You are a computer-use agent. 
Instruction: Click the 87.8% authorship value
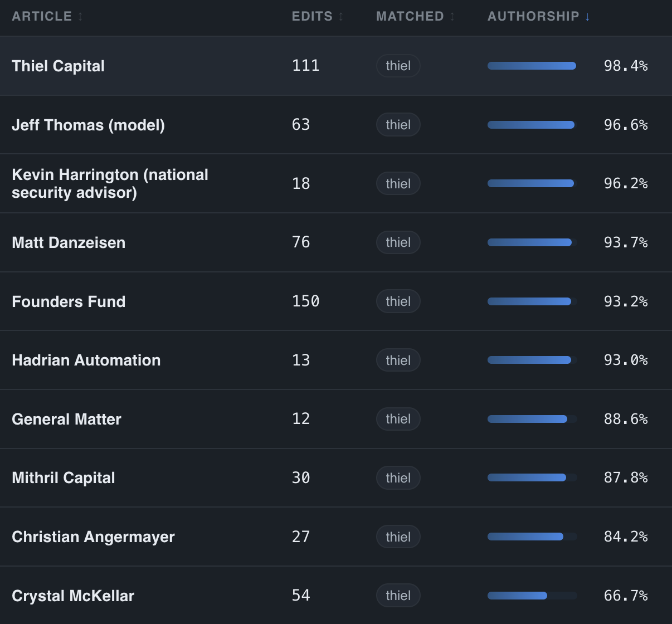[x=626, y=477]
